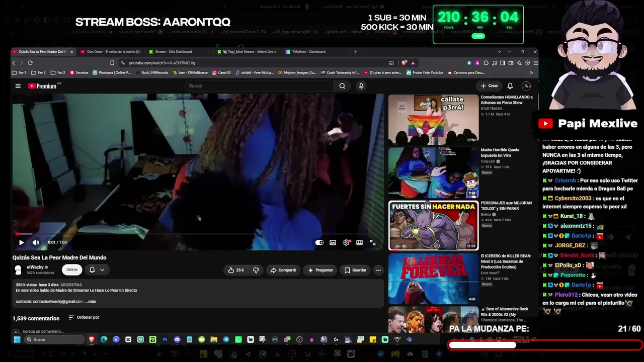
Task: Open File Explorer from the taskbar
Action: [214, 339]
